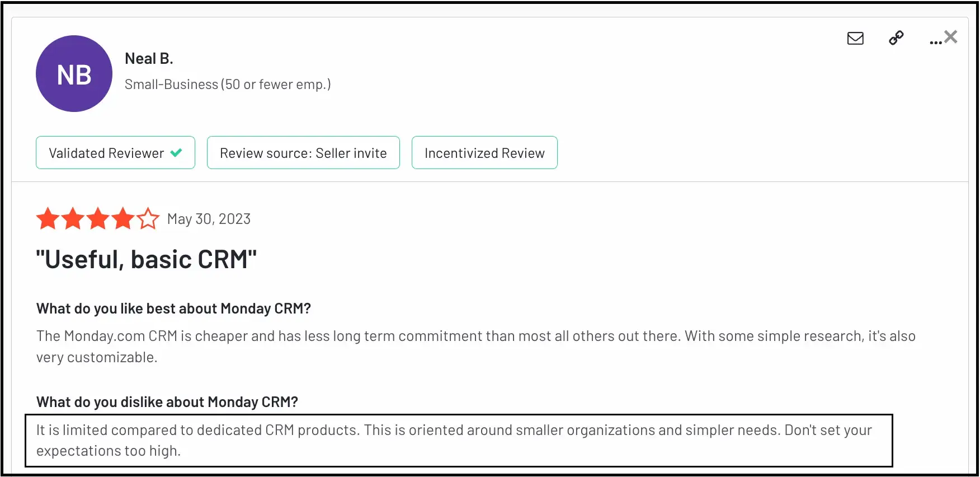Select the second filled rating star
Viewport: 980px width, 477px height.
(x=73, y=219)
